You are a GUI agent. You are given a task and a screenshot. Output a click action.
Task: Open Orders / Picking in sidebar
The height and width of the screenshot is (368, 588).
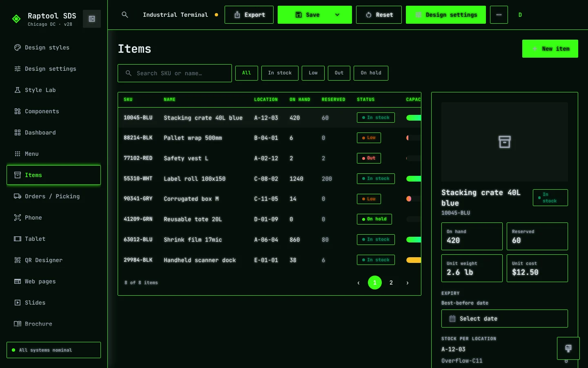click(53, 196)
